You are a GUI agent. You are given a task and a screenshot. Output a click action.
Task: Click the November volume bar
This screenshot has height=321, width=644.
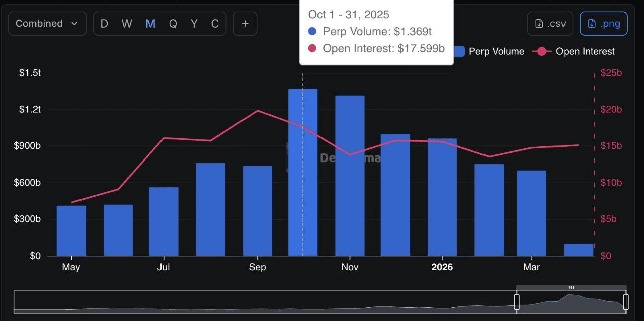click(x=350, y=176)
